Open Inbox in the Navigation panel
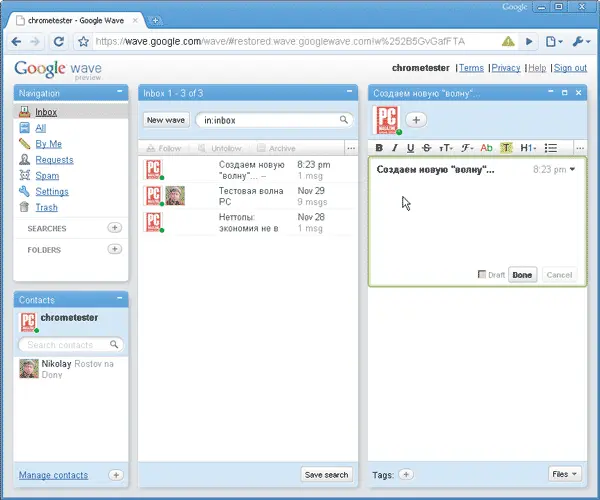This screenshot has height=500, width=600. 46,112
